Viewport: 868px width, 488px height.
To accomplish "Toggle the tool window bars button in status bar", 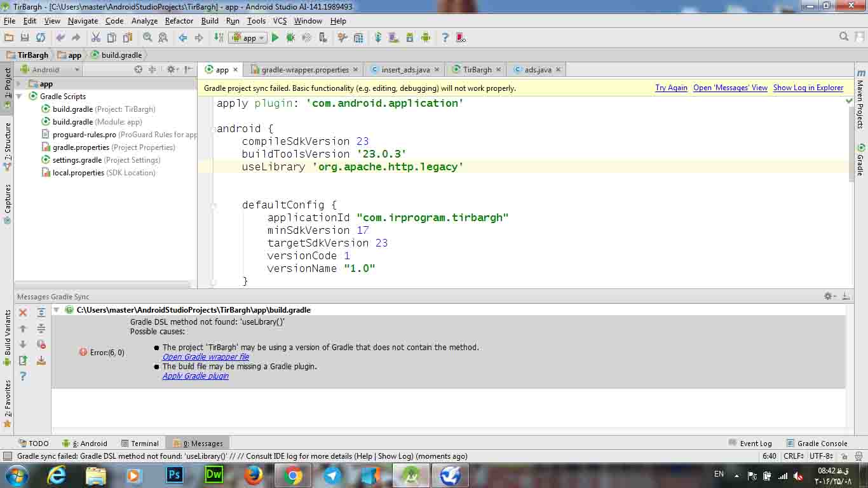I will coord(8,456).
